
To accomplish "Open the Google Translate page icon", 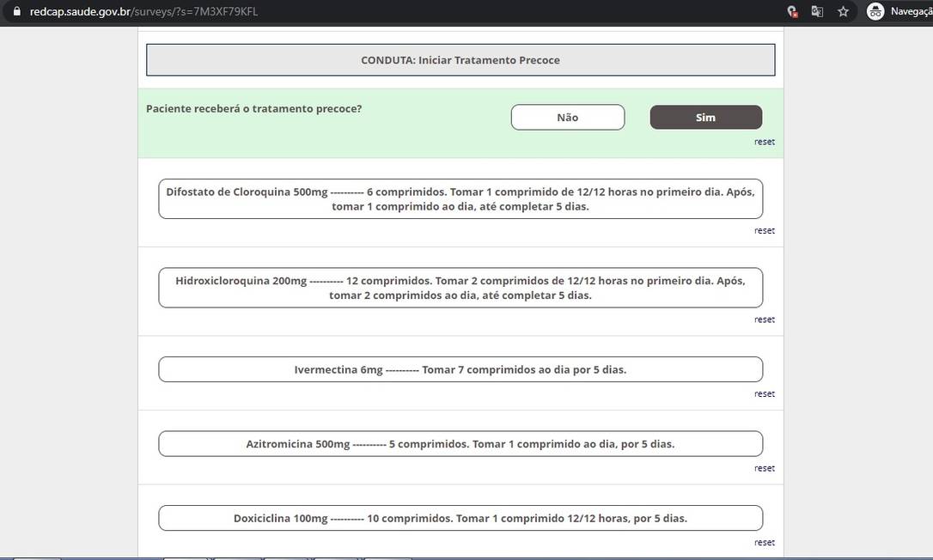I will coord(817,11).
